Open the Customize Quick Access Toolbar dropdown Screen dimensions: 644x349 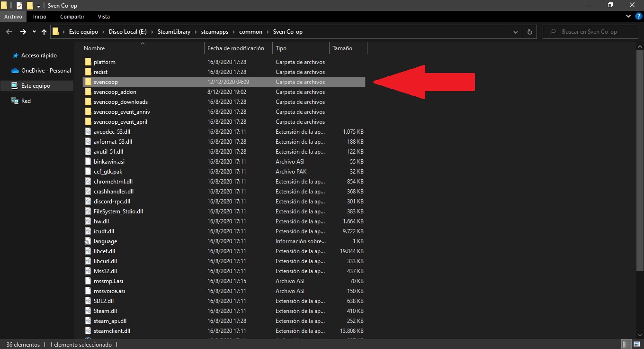point(38,6)
